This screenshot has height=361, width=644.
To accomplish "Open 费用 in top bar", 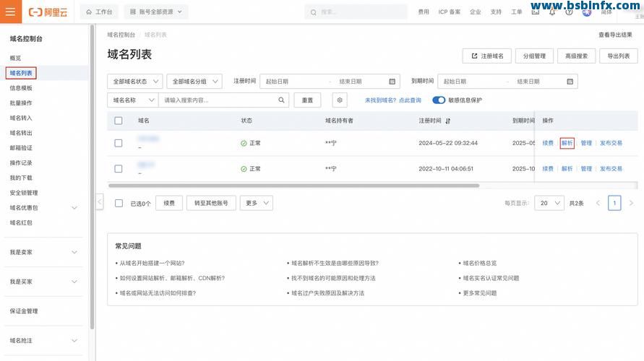I will tap(424, 12).
